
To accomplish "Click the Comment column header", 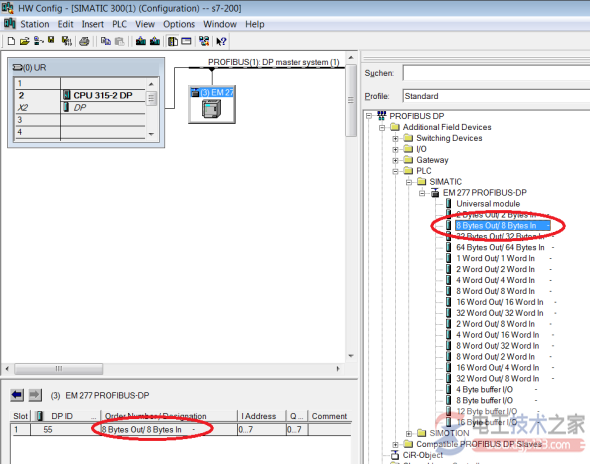I will tap(329, 416).
